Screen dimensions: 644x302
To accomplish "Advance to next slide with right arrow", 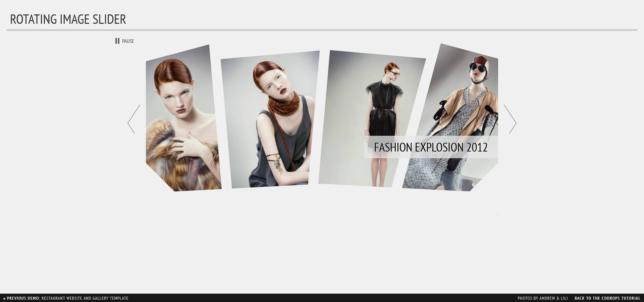I will click(x=510, y=119).
